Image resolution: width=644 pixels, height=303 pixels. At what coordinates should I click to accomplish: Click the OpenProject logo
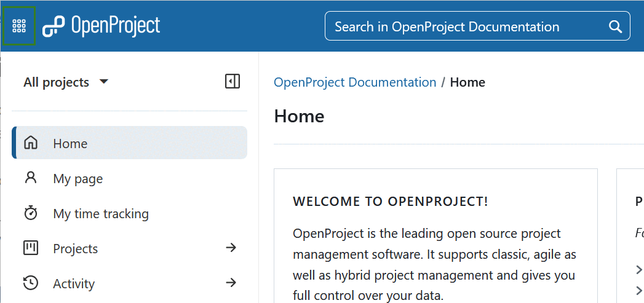click(101, 26)
